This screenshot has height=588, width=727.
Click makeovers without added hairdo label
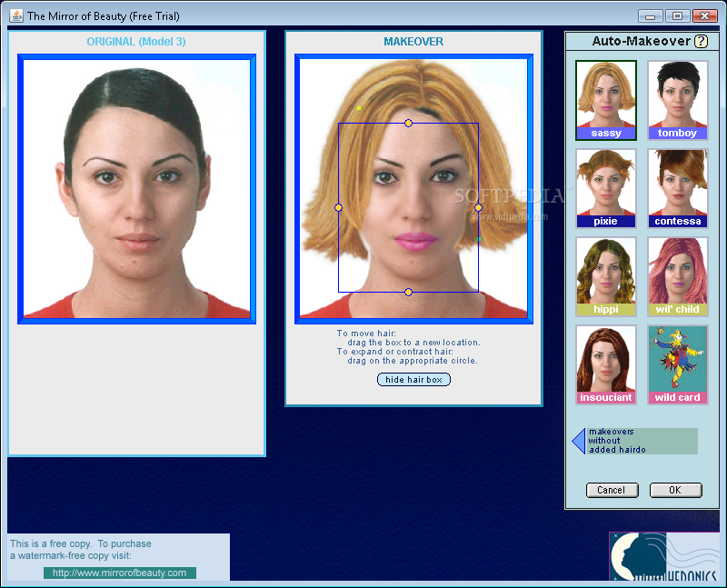pyautogui.click(x=642, y=441)
